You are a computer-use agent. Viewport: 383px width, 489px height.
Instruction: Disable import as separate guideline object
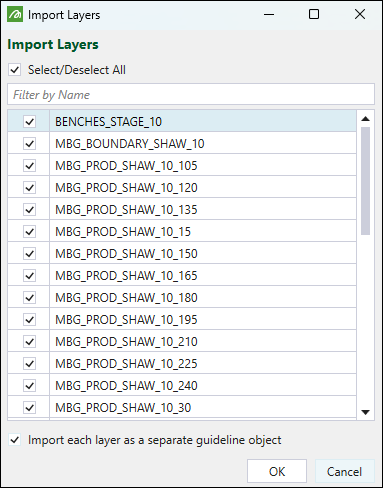15,440
